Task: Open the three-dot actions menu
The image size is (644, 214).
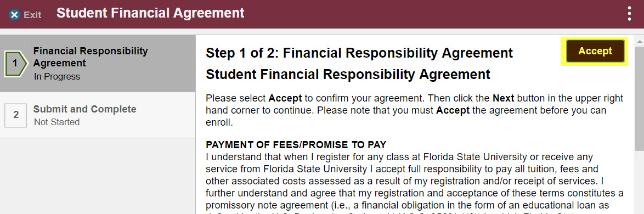Action: (x=629, y=14)
